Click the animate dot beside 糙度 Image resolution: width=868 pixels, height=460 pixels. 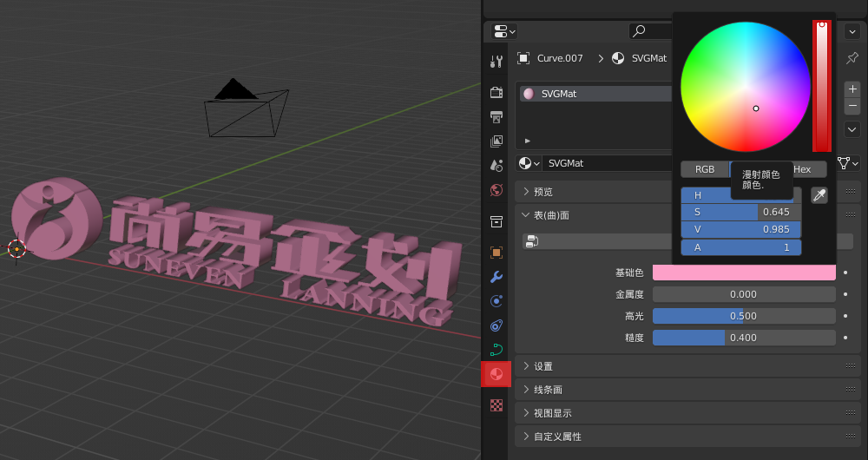pos(845,338)
